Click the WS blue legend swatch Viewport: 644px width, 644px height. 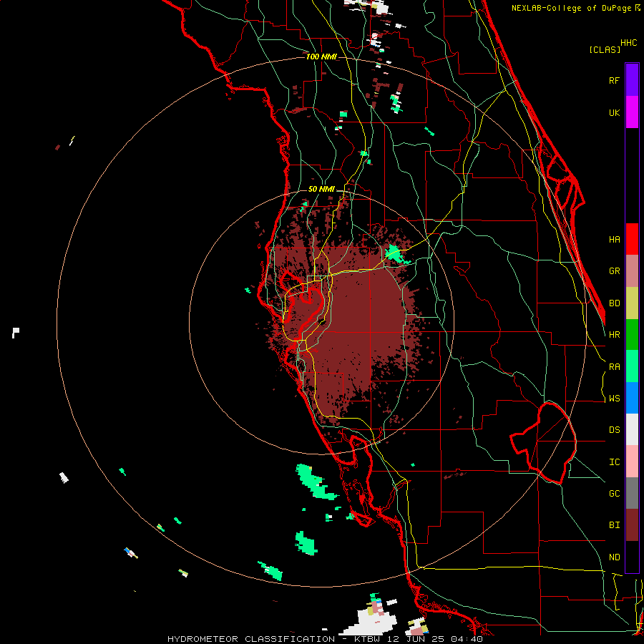(x=632, y=398)
